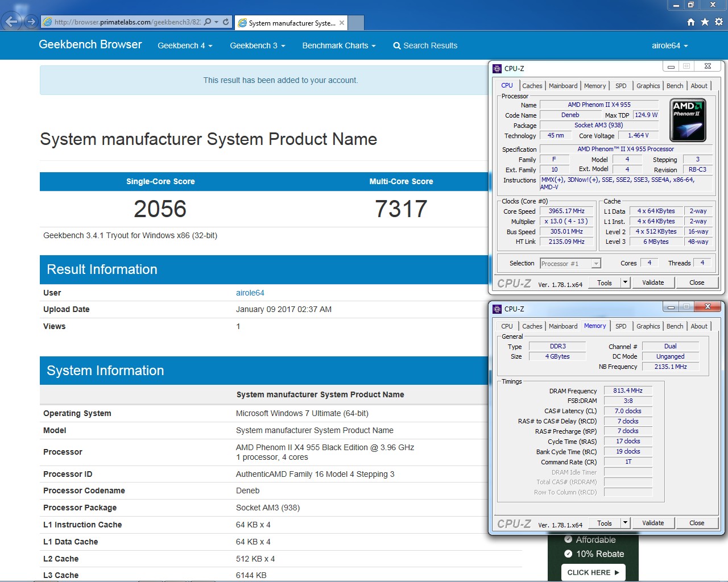Open the Processor #1 selection combo box
This screenshot has height=582, width=728.
coord(570,263)
